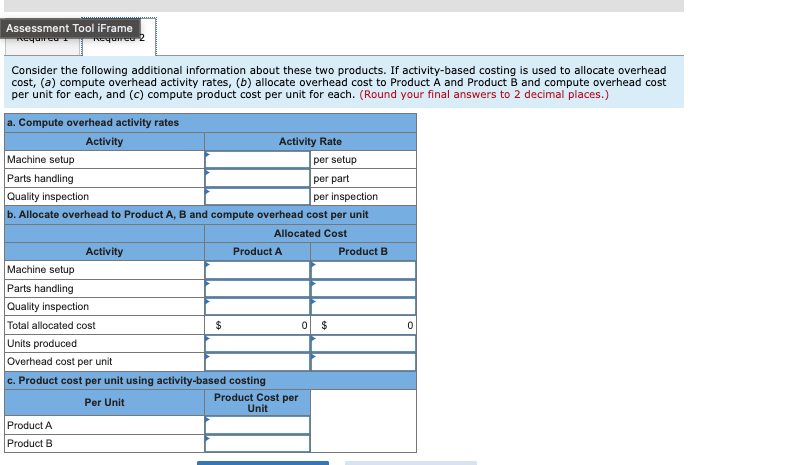The width and height of the screenshot is (808, 465).
Task: Click 'a. Compute overhead activity rates' heading
Action: tap(93, 123)
